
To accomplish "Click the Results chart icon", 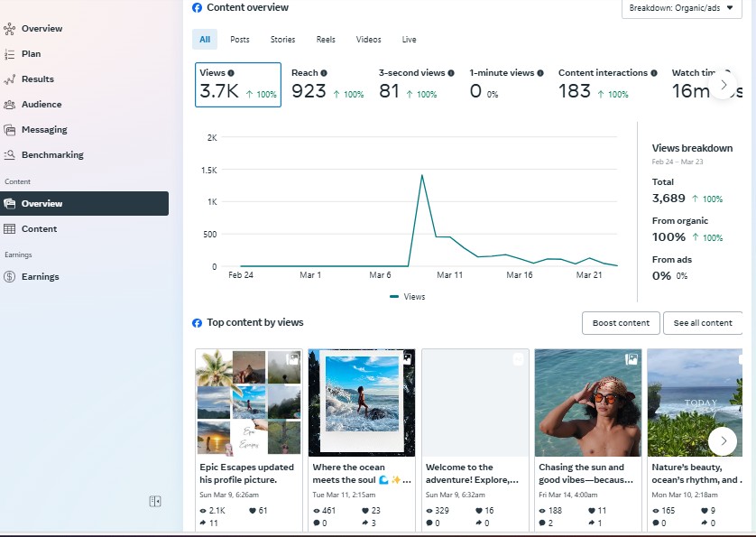I will tap(9, 79).
